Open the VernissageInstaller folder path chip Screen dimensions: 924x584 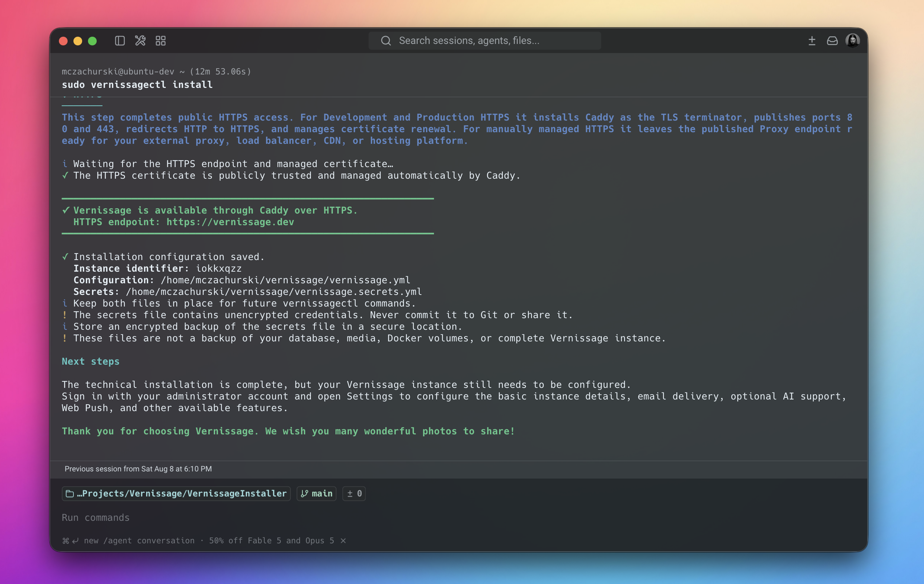pos(176,494)
